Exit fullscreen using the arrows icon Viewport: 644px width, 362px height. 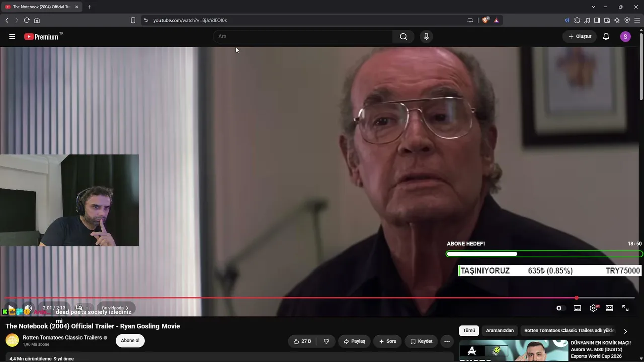point(625,308)
